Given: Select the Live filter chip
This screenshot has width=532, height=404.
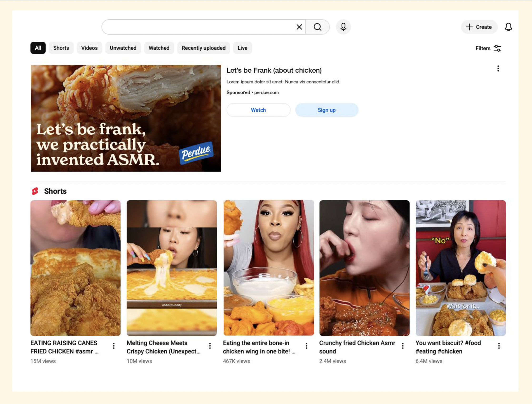Looking at the screenshot, I should 242,48.
